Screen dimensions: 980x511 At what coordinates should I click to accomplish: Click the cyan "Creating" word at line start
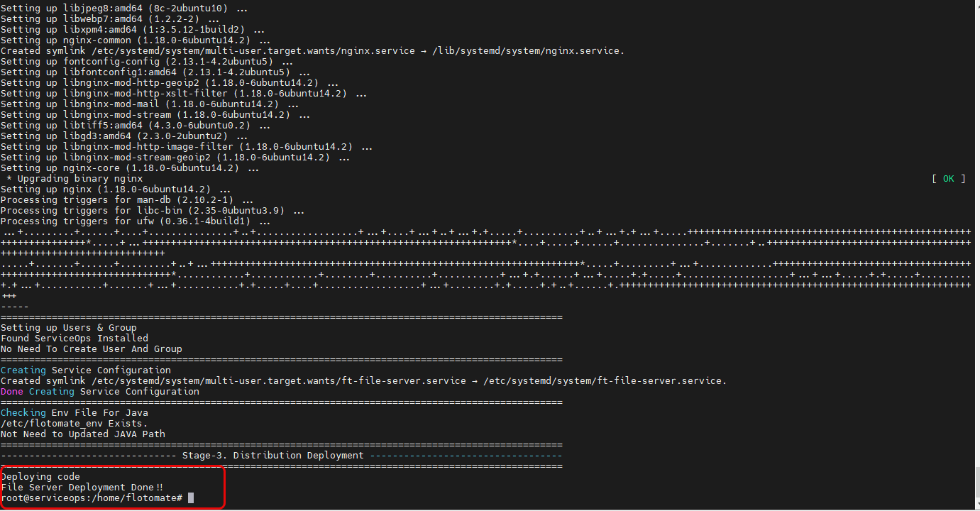pos(23,370)
